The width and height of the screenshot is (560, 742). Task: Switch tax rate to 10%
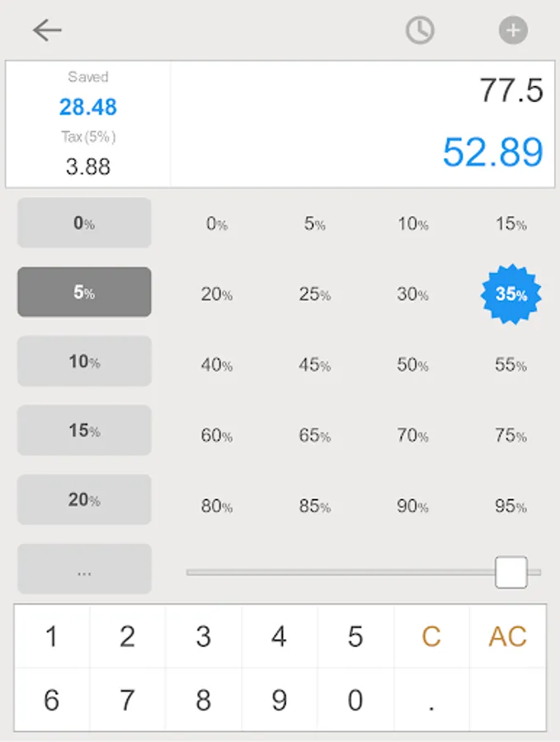84,361
